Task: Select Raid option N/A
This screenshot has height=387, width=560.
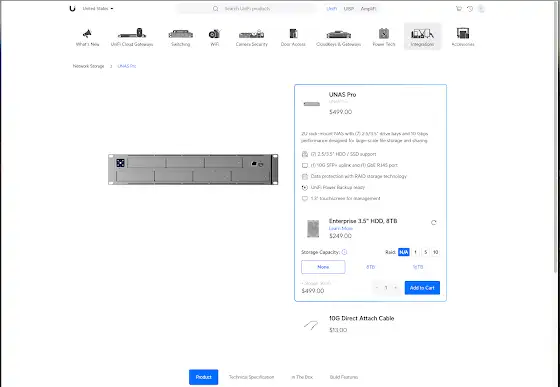Action: [404, 252]
